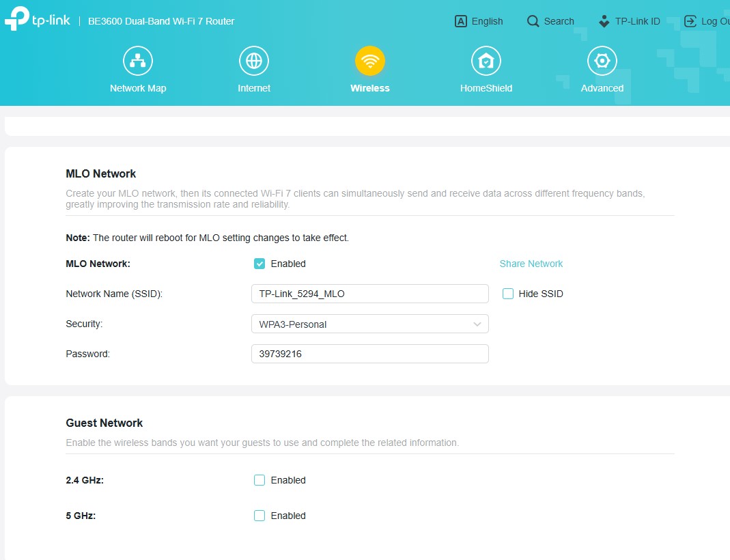Click the Search magnifier icon

point(533,21)
